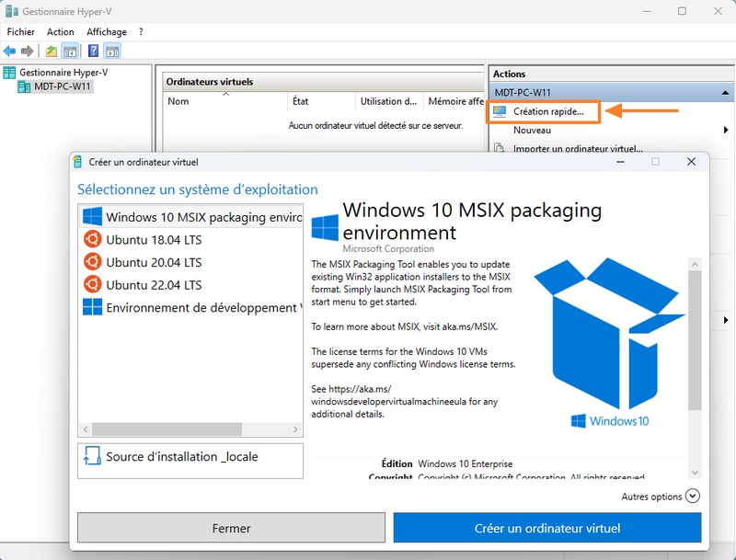Open the Action menu

point(60,32)
